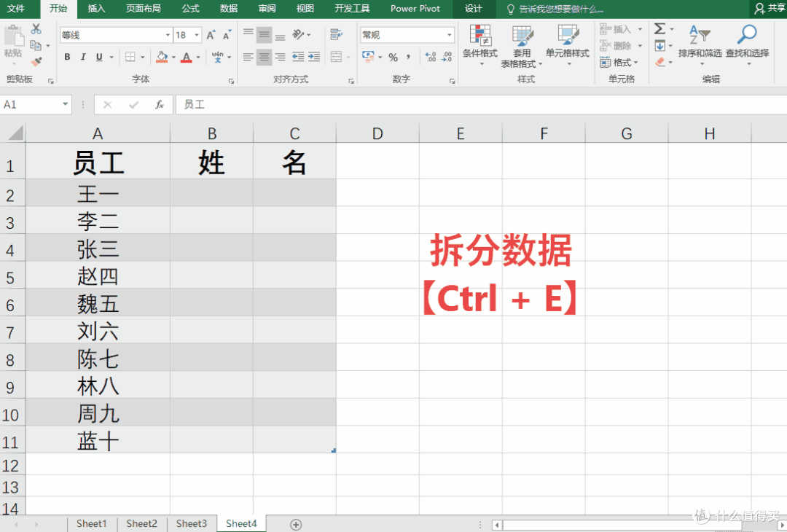Open 条件格式 conditional formatting menu

[x=480, y=45]
